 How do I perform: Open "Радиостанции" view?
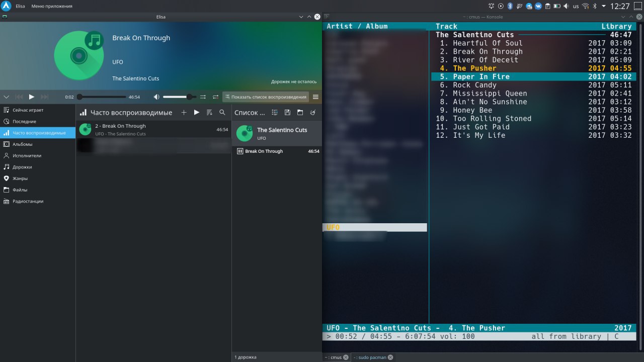(38, 201)
